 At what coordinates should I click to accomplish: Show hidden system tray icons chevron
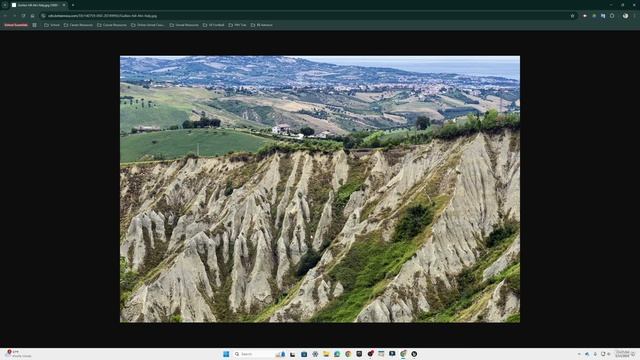coord(579,354)
